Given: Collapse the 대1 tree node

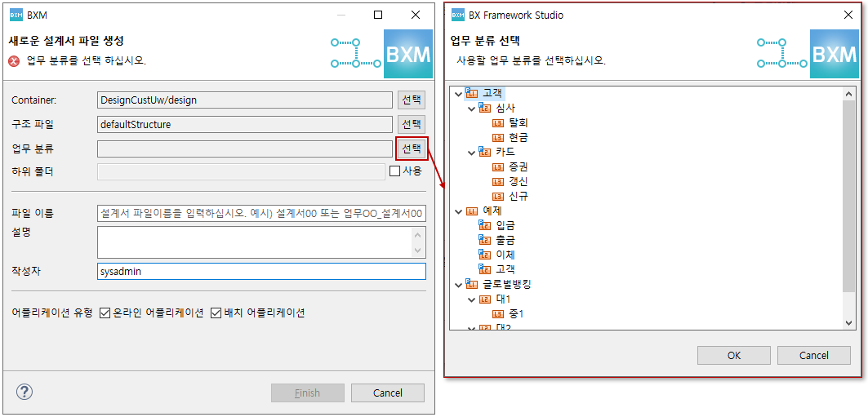Looking at the screenshot, I should point(472,299).
